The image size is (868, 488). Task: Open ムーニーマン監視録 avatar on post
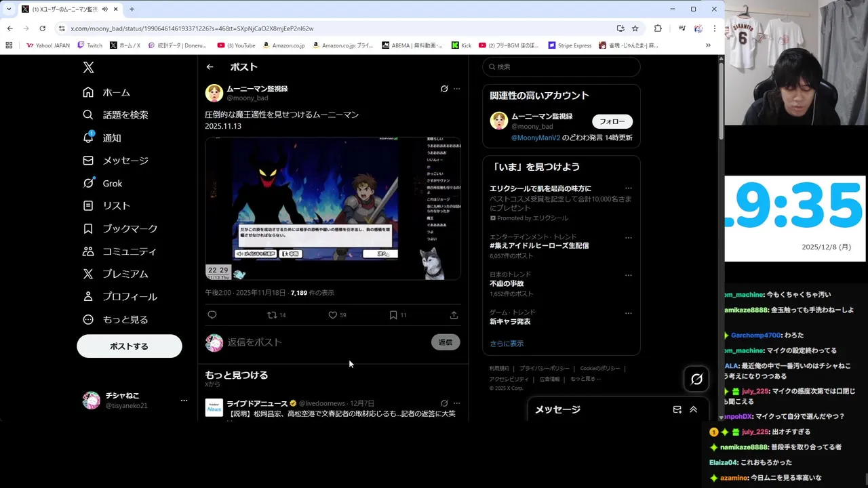click(214, 93)
